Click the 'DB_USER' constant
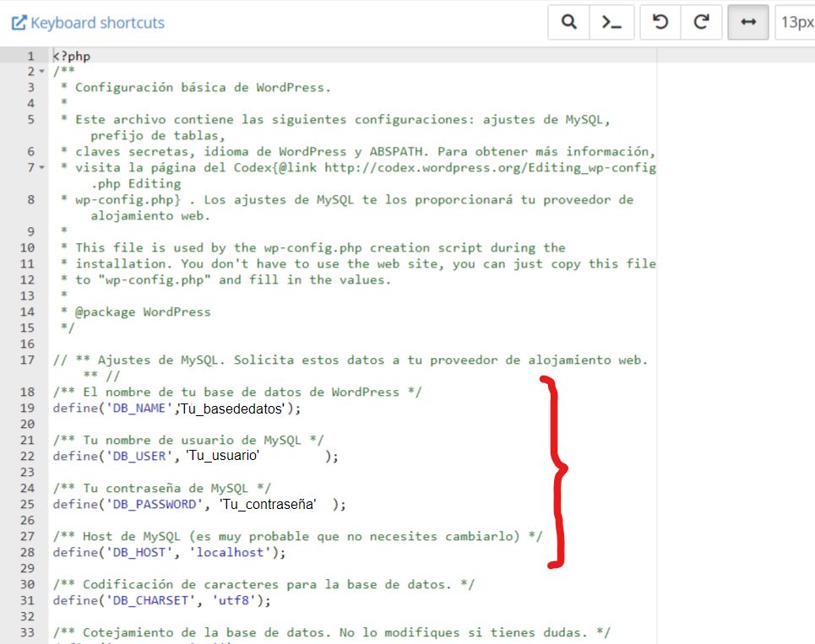This screenshot has height=644, width=815. coord(139,456)
